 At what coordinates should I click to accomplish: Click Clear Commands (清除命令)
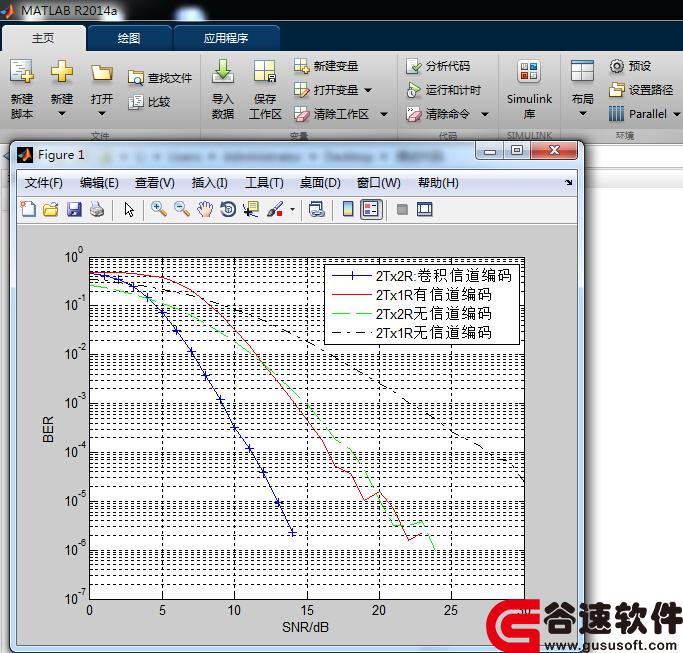pos(438,114)
